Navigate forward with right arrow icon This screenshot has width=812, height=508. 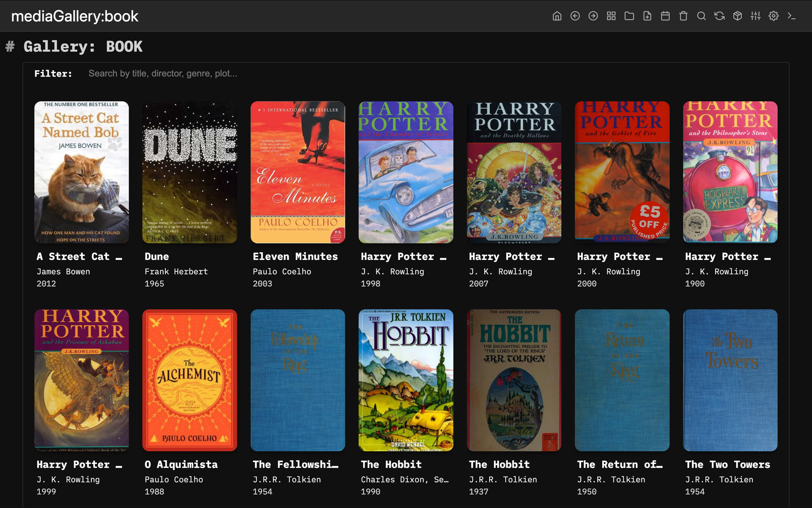593,16
